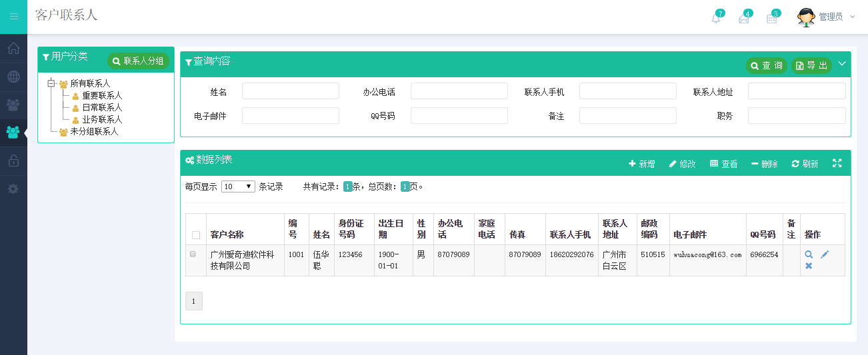This screenshot has height=355, width=868.
Task: Click the settings gear in sidebar
Action: coord(13,188)
